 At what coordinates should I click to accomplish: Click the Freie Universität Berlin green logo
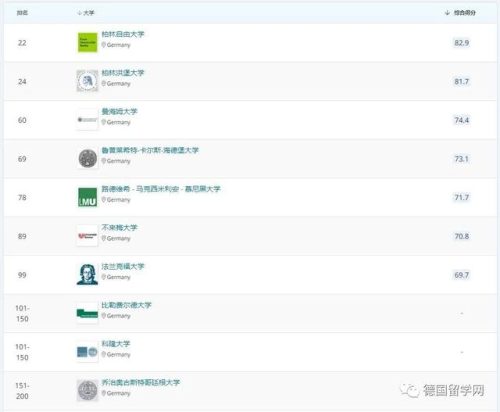tap(87, 42)
